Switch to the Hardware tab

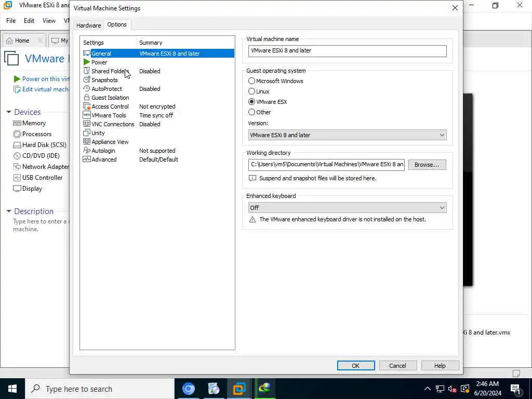coord(88,25)
